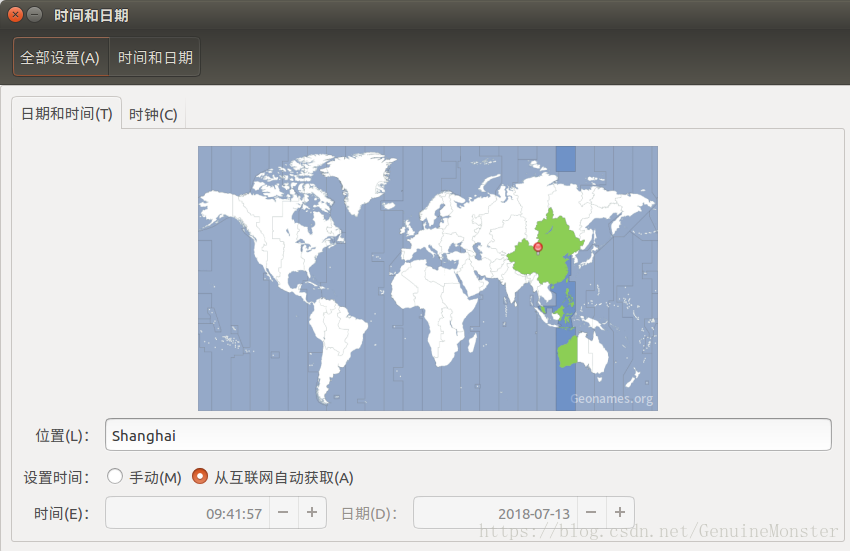Screen dimensions: 850x551
Task: Click the red location pin on the map
Action: (538, 248)
